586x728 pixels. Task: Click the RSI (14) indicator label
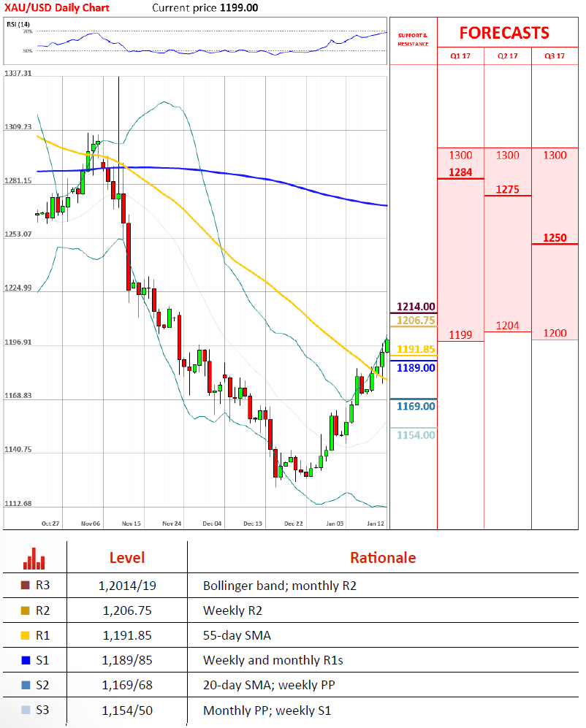pyautogui.click(x=18, y=24)
